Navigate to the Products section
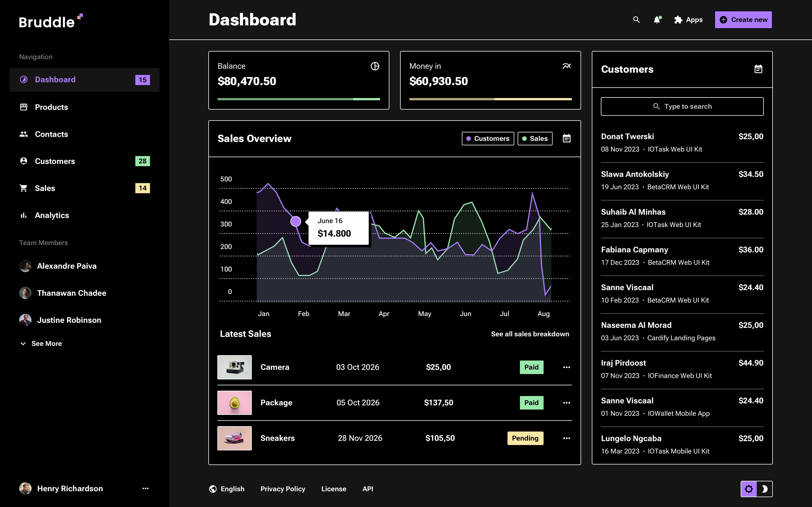 tap(52, 107)
